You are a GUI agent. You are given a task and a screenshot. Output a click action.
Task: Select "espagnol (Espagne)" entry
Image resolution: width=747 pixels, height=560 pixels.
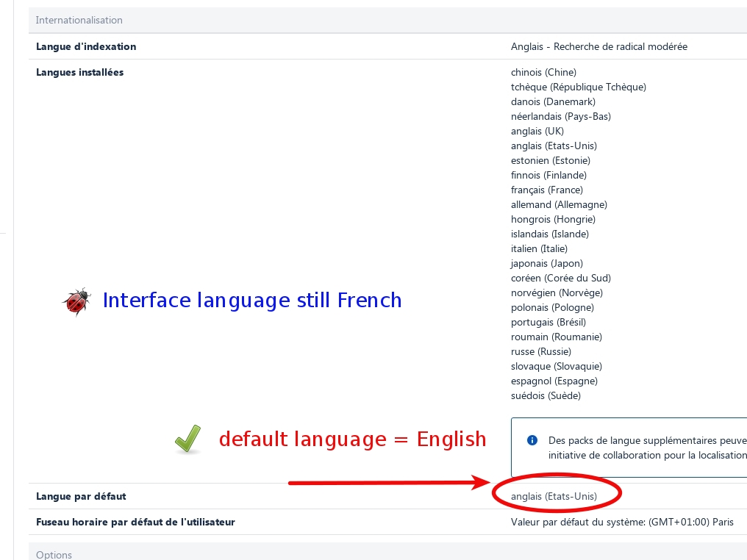pos(554,382)
